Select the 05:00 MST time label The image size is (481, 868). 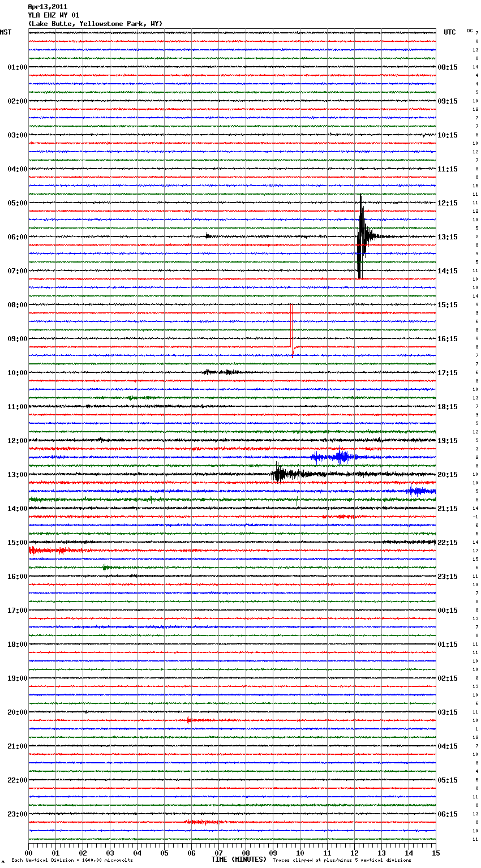(18, 203)
